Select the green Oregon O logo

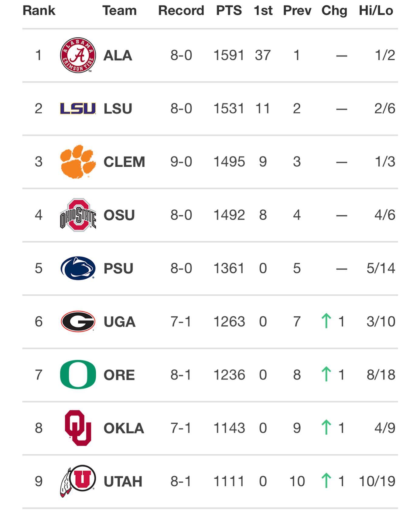pos(78,375)
